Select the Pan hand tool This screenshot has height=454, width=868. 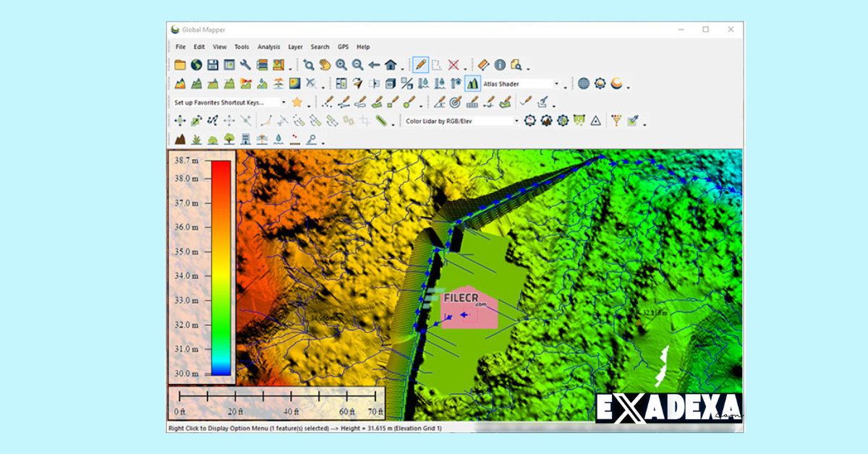[325, 64]
